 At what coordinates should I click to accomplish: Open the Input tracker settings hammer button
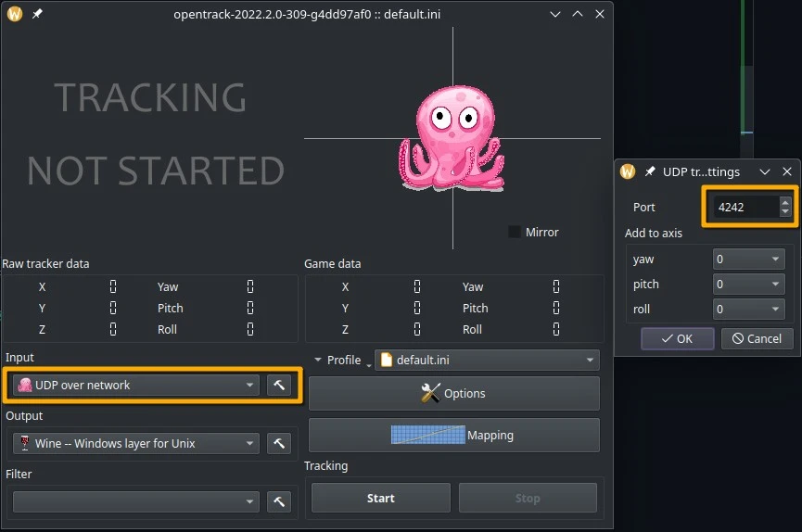pos(279,386)
